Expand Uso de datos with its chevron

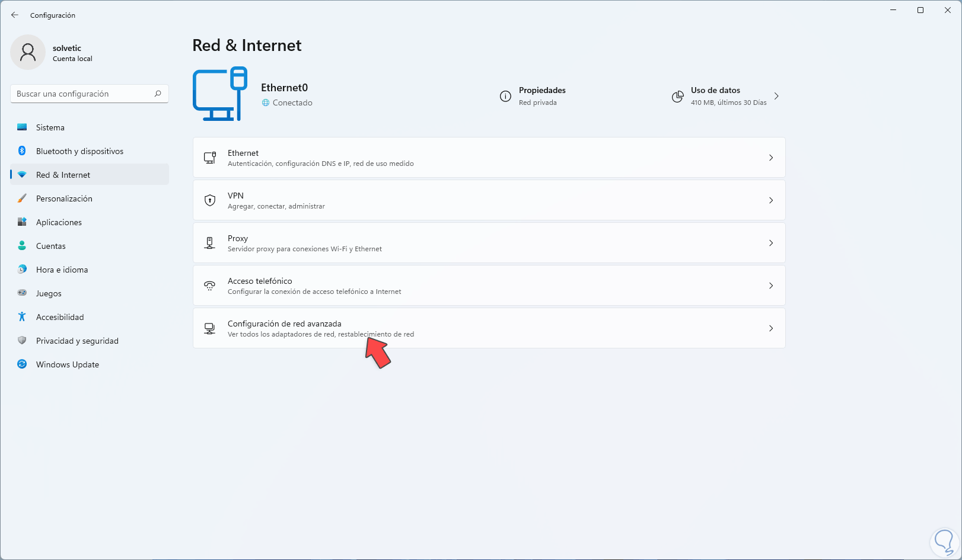776,96
